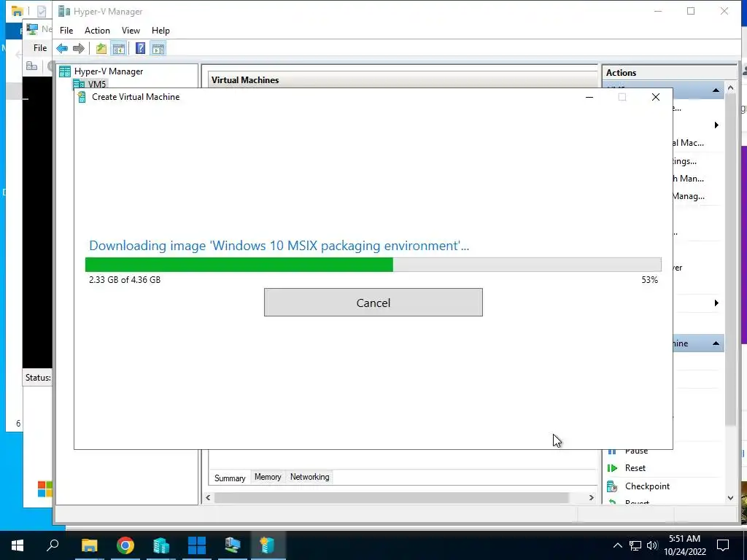
Task: Open the notification center icon
Action: [x=723, y=545]
